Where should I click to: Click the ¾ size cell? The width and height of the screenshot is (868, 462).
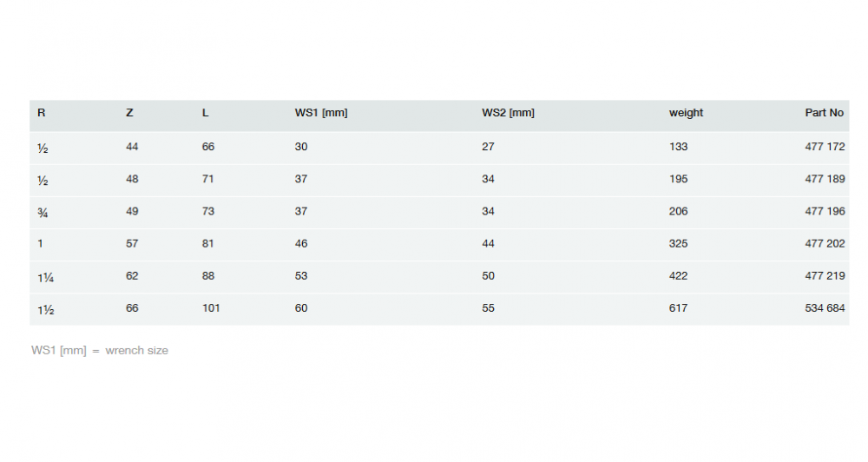point(43,212)
